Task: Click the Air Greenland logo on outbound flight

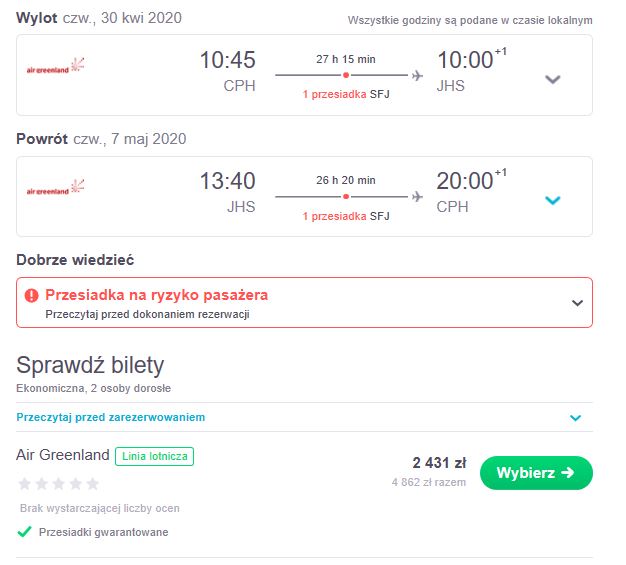Action: coord(55,66)
